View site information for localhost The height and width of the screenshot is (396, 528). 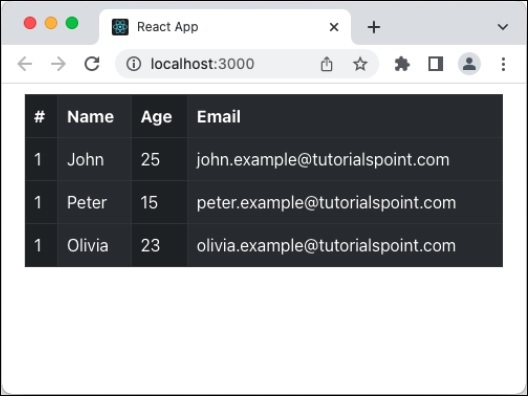pos(133,64)
